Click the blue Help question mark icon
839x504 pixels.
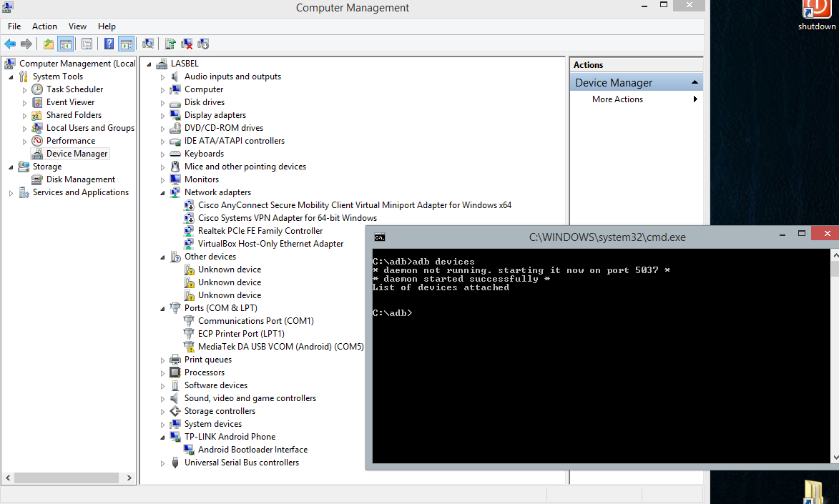click(109, 44)
